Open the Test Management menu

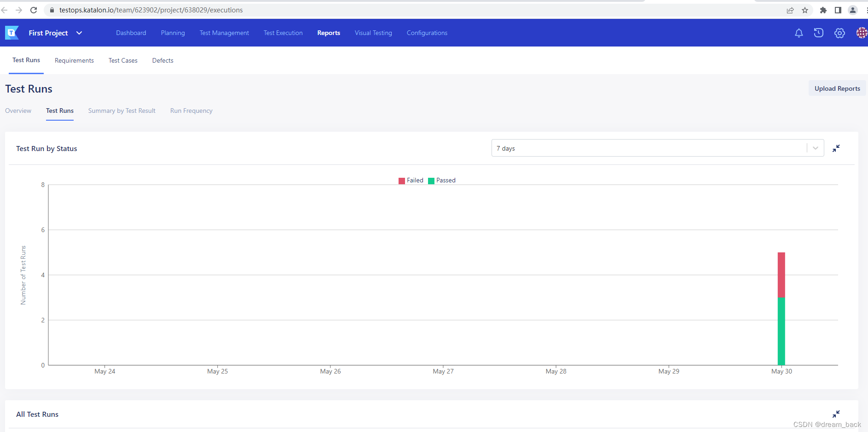(x=224, y=33)
